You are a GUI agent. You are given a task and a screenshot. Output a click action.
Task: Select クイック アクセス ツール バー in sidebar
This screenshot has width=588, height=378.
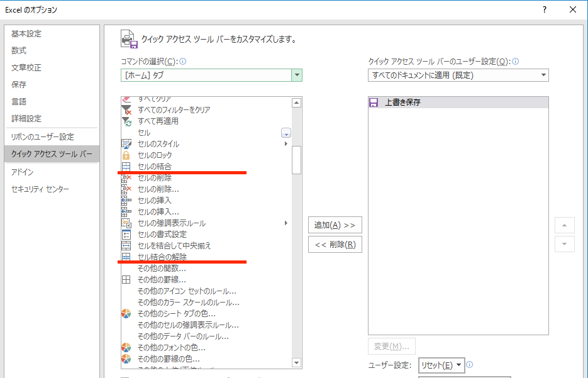(52, 154)
